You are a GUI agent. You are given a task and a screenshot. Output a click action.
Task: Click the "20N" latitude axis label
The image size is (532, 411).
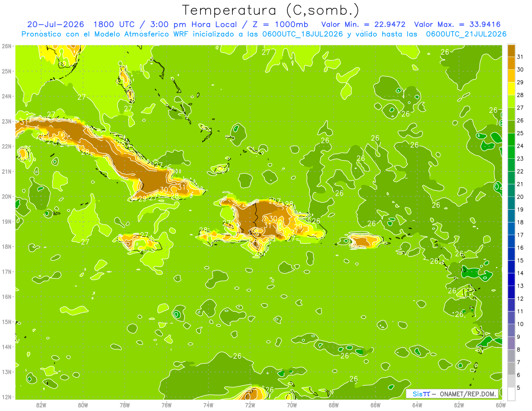tap(6, 196)
